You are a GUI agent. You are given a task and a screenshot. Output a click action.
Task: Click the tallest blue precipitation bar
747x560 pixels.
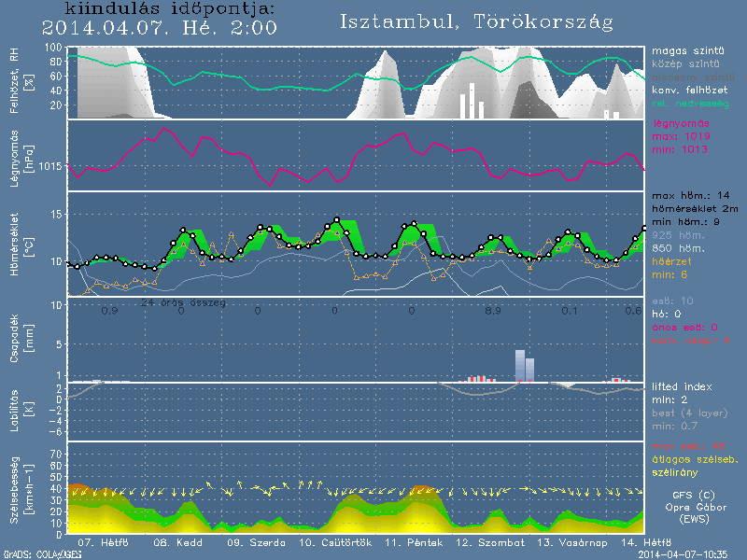520,365
